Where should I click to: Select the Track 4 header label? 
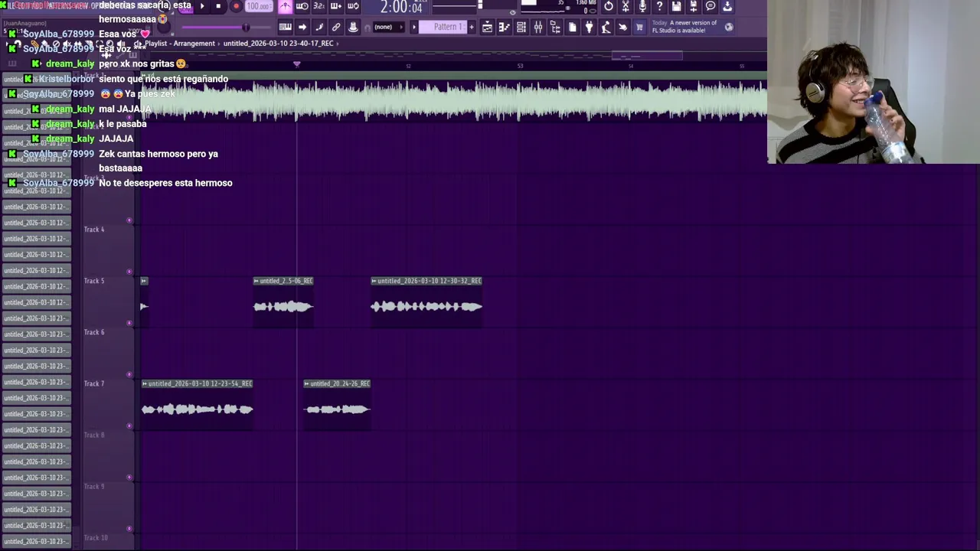pyautogui.click(x=94, y=230)
